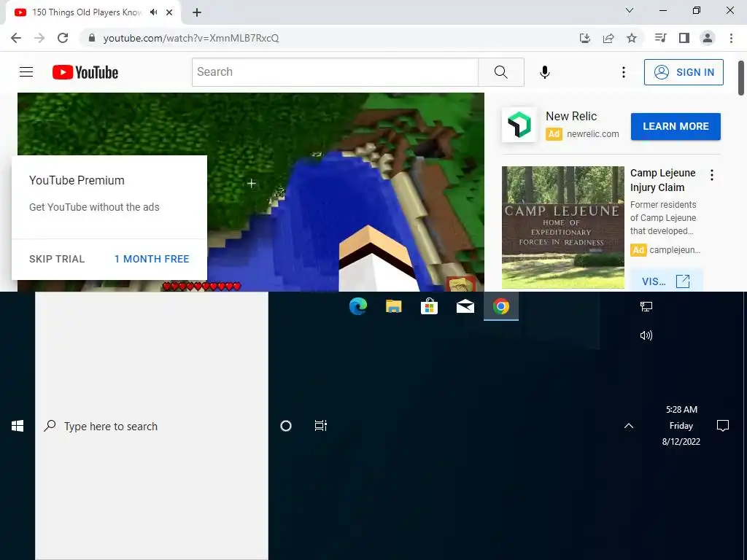Image resolution: width=747 pixels, height=560 pixels.
Task: Click the network status tray icon
Action: pos(646,307)
